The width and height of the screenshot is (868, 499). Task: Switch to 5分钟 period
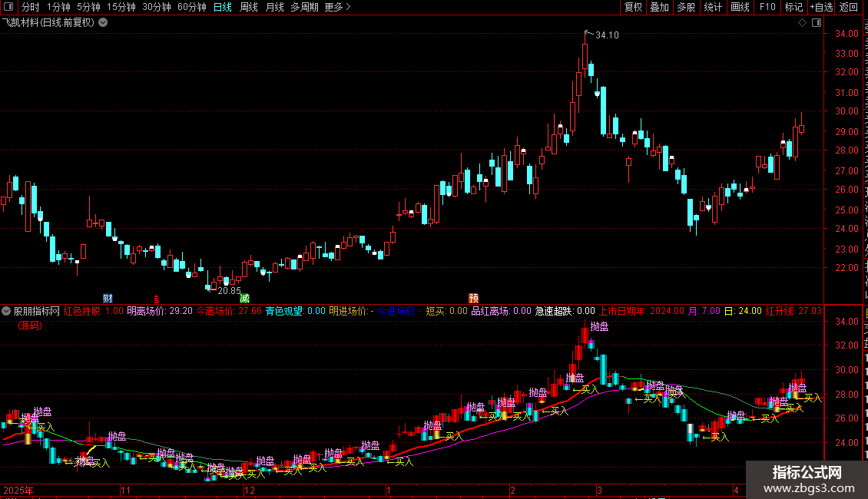[88, 7]
